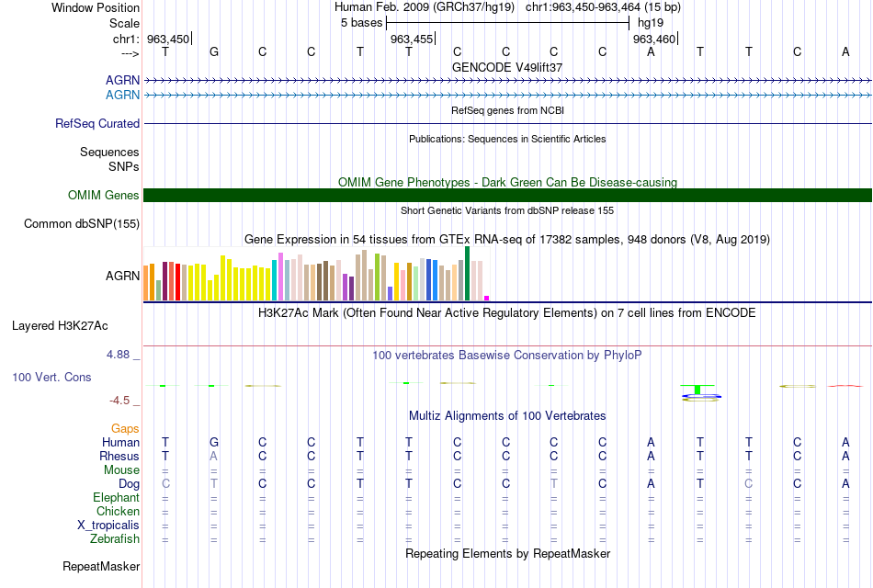Click the blue oval marker under PhyloP peak
Image resolution: width=873 pixels, height=588 pixels.
click(x=701, y=397)
